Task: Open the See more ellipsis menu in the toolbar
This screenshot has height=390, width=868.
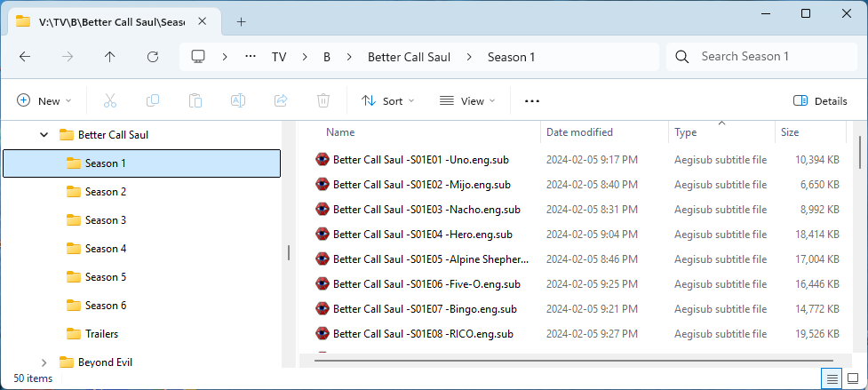Action: 532,101
